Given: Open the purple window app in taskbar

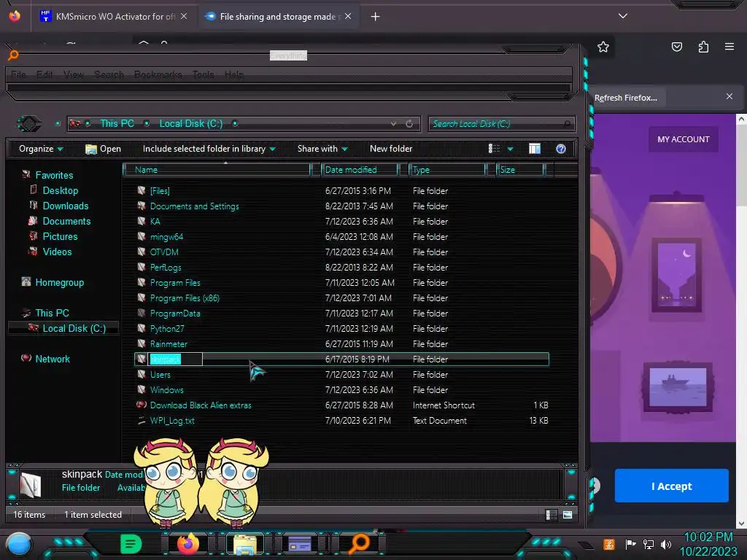Looking at the screenshot, I should (x=300, y=544).
